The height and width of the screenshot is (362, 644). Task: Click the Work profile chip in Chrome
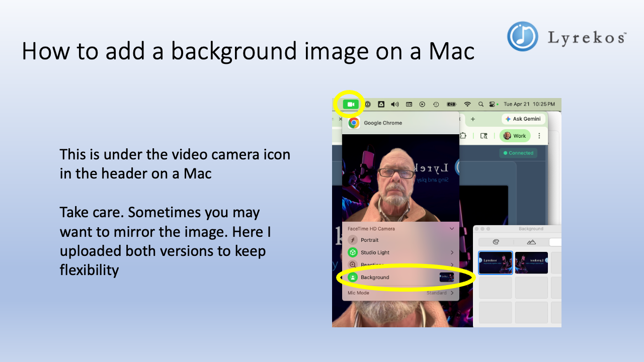pos(515,136)
